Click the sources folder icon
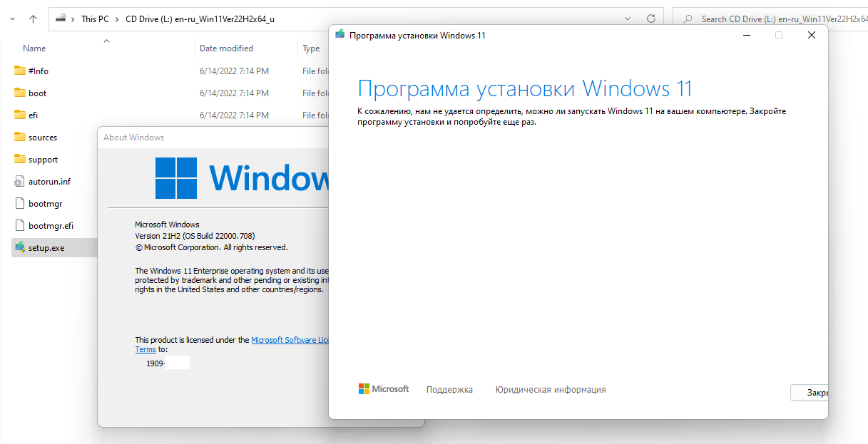Viewport: 868px width, 444px height. tap(20, 137)
